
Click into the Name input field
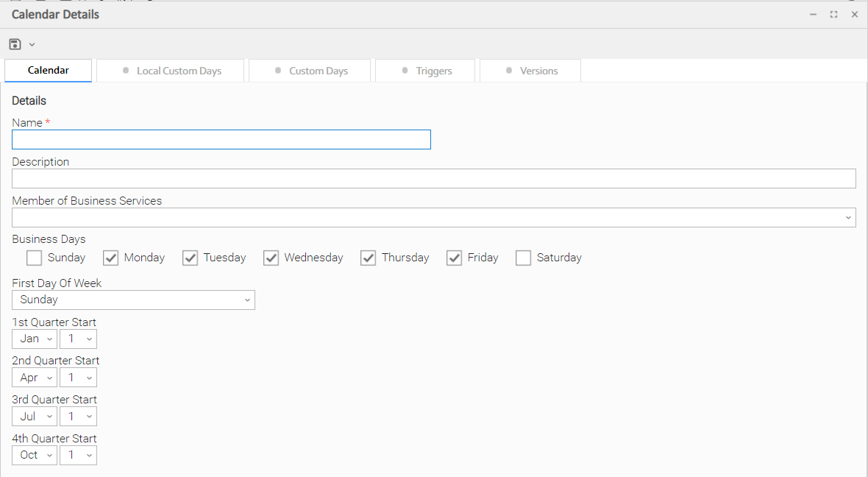221,140
